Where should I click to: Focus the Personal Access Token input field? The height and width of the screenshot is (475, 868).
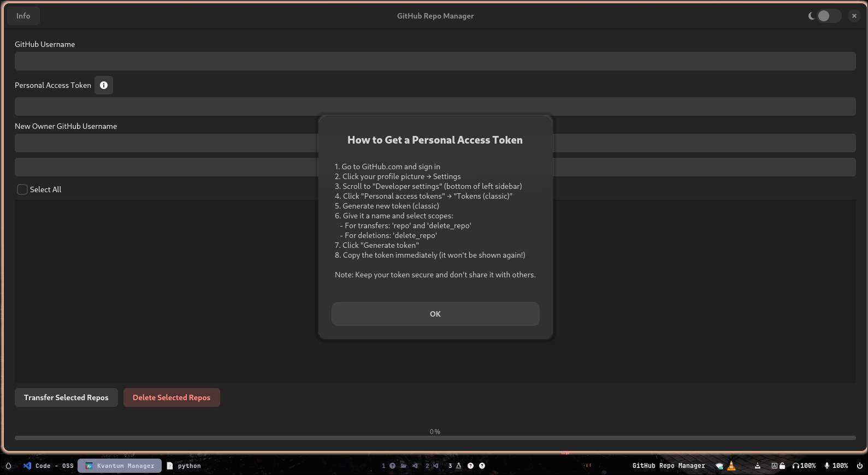tap(435, 106)
